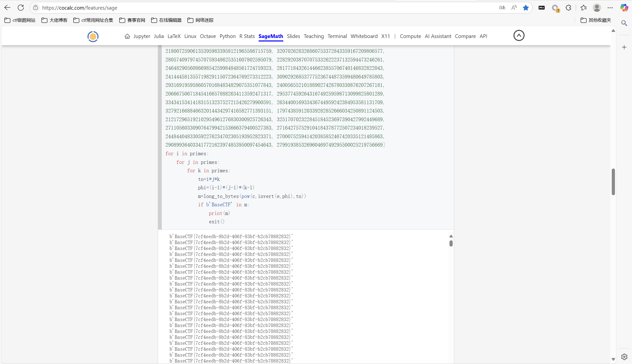632x364 pixels.
Task: Open the 其他收藏夹 bookmark folder
Action: click(596, 20)
